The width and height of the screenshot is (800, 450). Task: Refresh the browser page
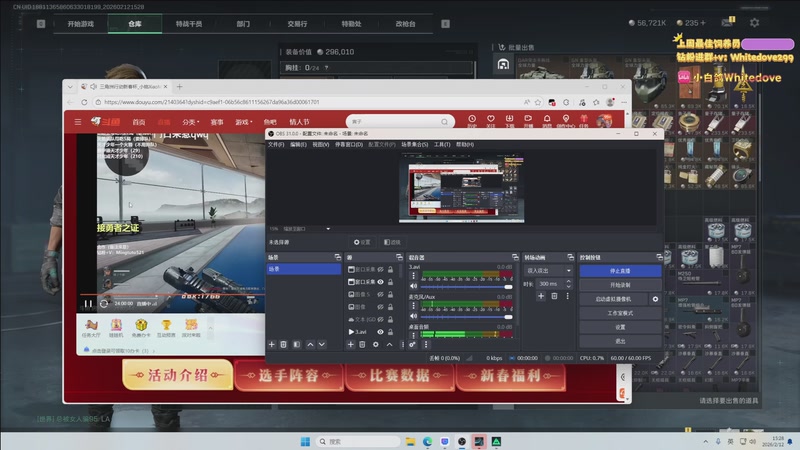pyautogui.click(x=84, y=102)
